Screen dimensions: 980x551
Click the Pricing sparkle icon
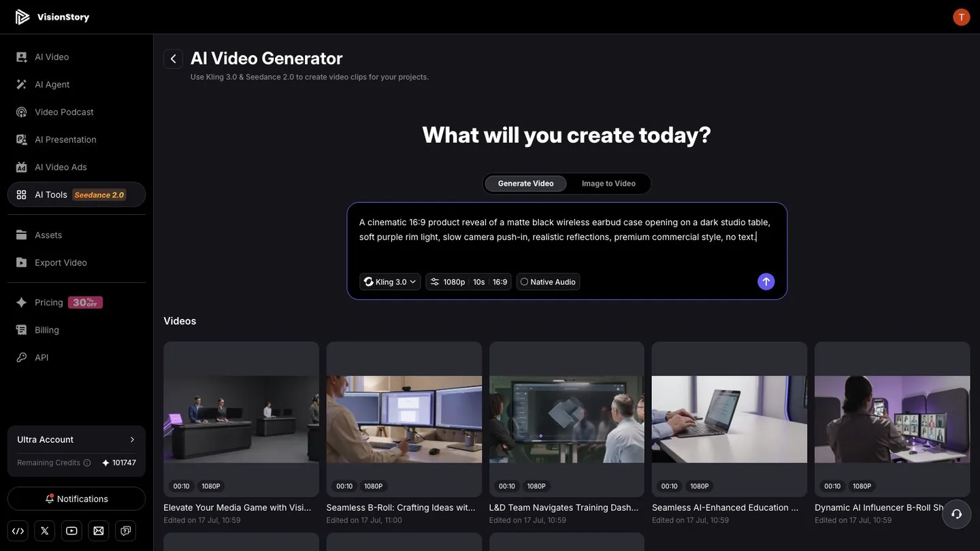point(22,303)
